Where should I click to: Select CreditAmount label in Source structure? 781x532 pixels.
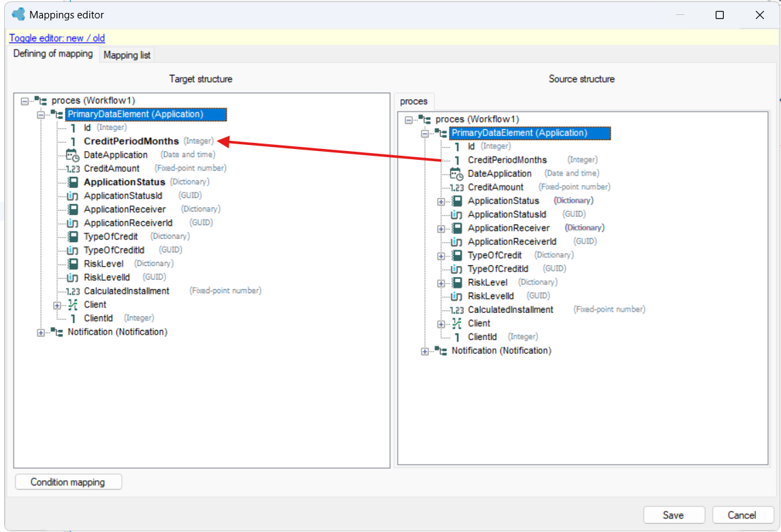496,187
